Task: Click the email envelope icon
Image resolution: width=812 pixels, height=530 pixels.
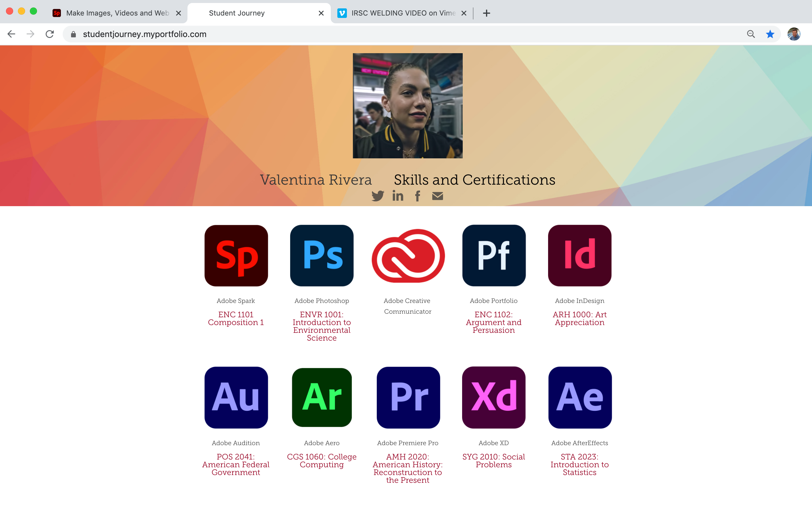Action: [437, 196]
